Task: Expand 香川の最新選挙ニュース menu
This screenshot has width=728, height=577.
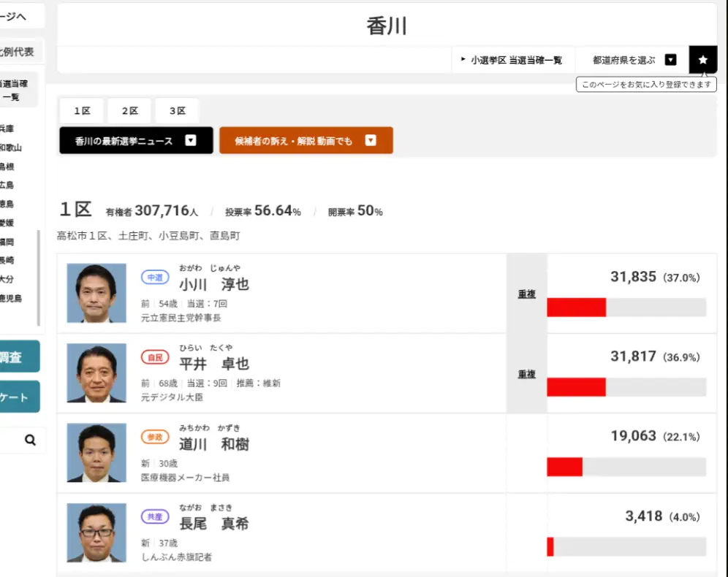Action: click(x=136, y=140)
